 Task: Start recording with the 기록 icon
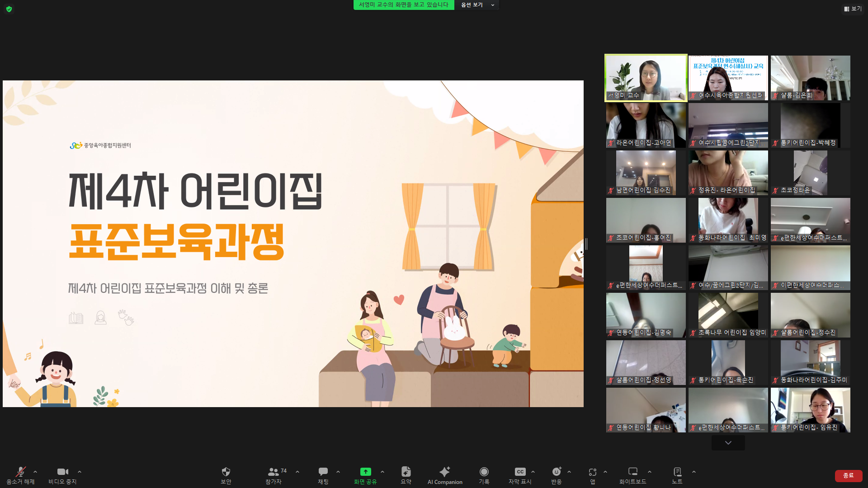point(484,472)
